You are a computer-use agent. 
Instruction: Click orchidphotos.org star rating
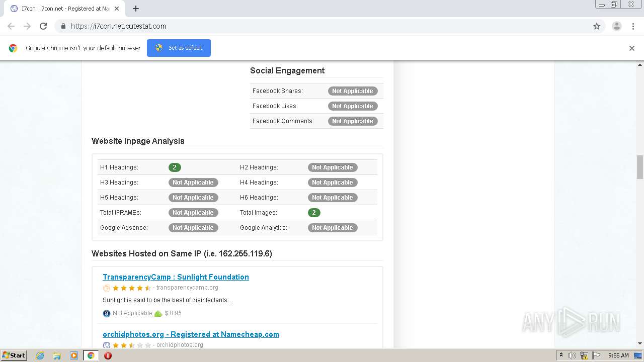[x=132, y=345]
